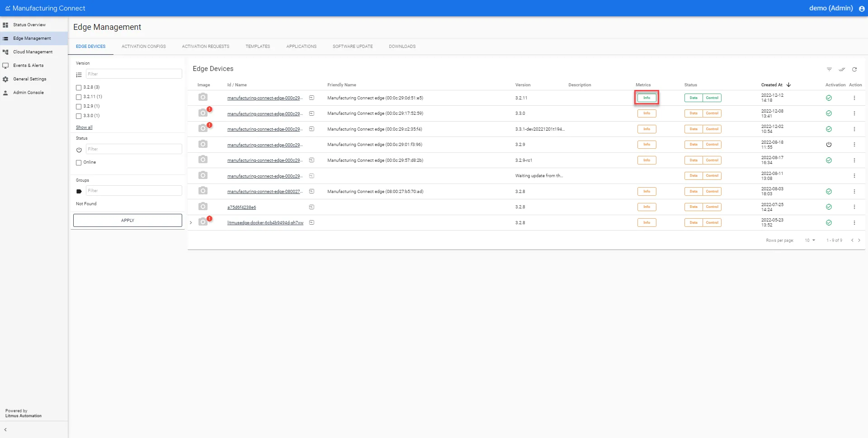Open the Status Overview dashboard icon
The width and height of the screenshot is (868, 438).
[x=5, y=25]
